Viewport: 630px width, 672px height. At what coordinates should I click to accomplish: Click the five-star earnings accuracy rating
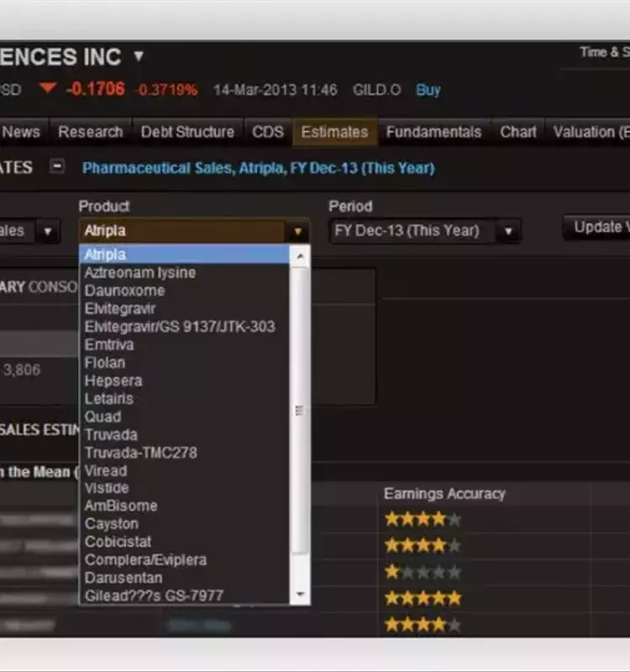click(x=423, y=598)
